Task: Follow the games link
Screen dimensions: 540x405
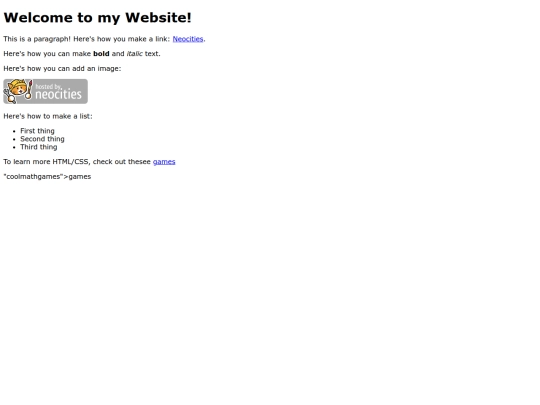Action: pos(164,162)
